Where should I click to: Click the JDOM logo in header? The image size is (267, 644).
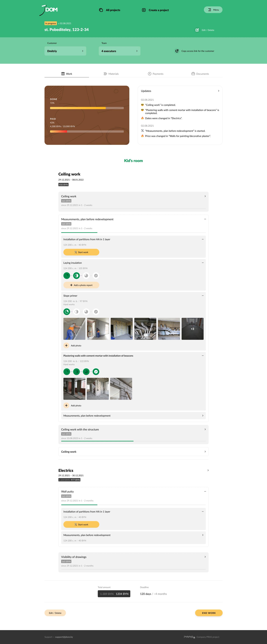coord(49,10)
